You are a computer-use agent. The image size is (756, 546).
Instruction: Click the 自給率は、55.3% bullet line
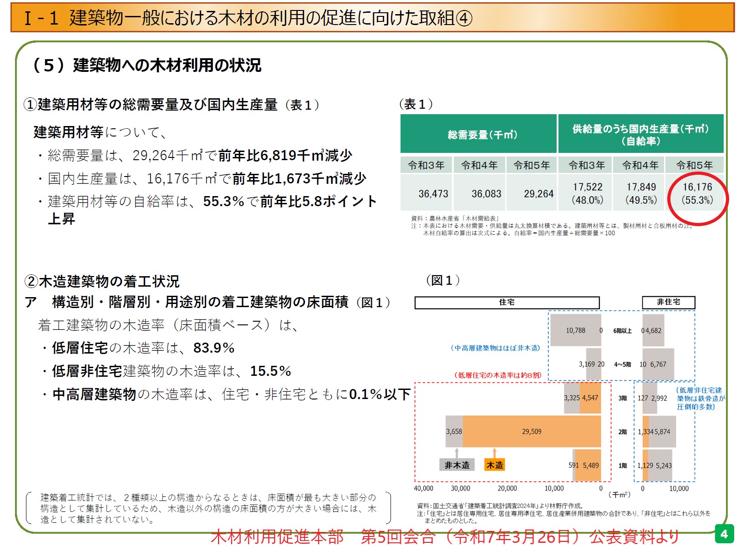coord(207,209)
